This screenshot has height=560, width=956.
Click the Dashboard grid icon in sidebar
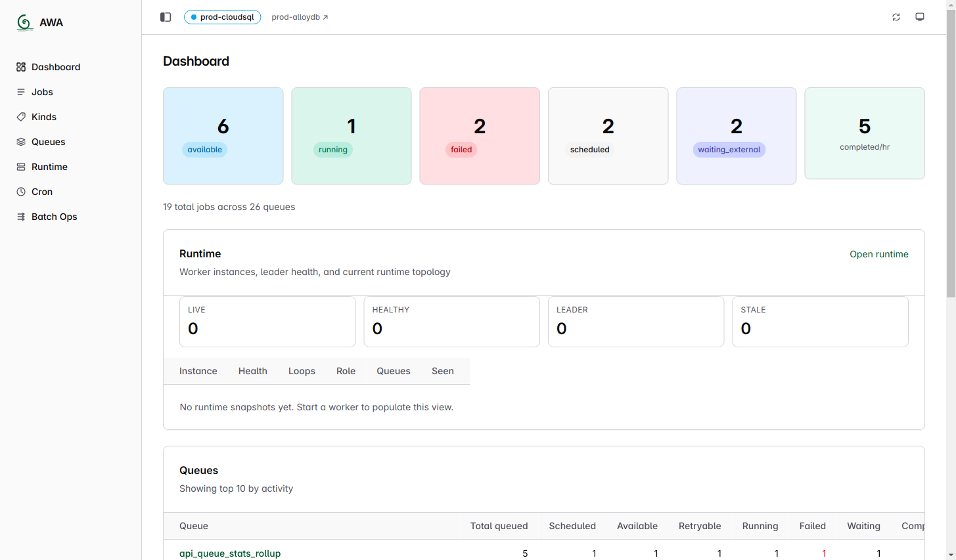tap(21, 67)
